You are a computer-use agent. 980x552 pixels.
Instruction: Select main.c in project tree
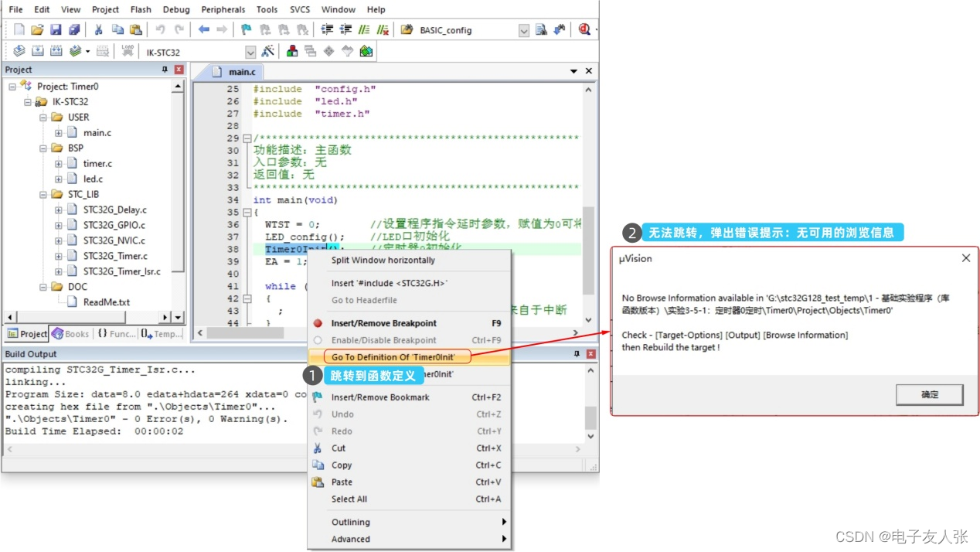tap(97, 133)
